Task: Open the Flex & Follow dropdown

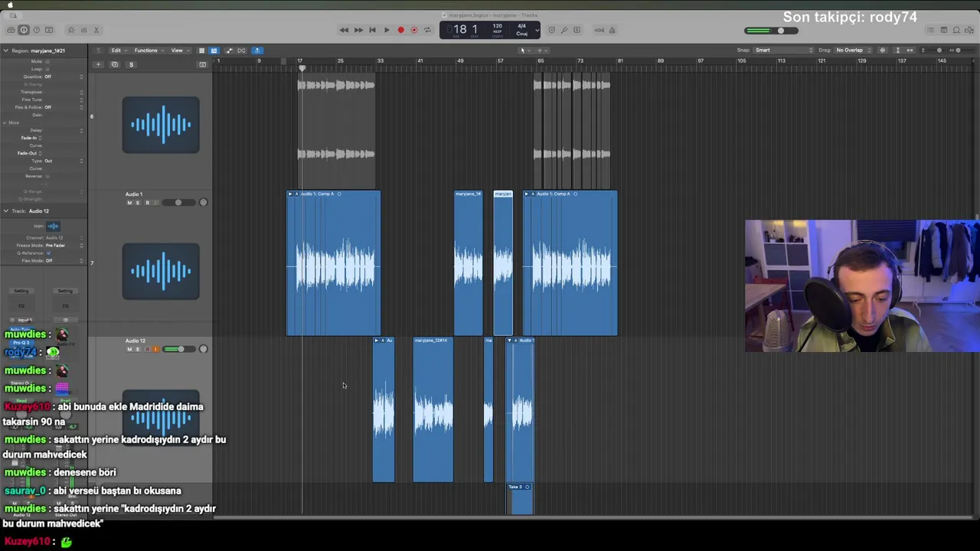Action: tap(64, 107)
